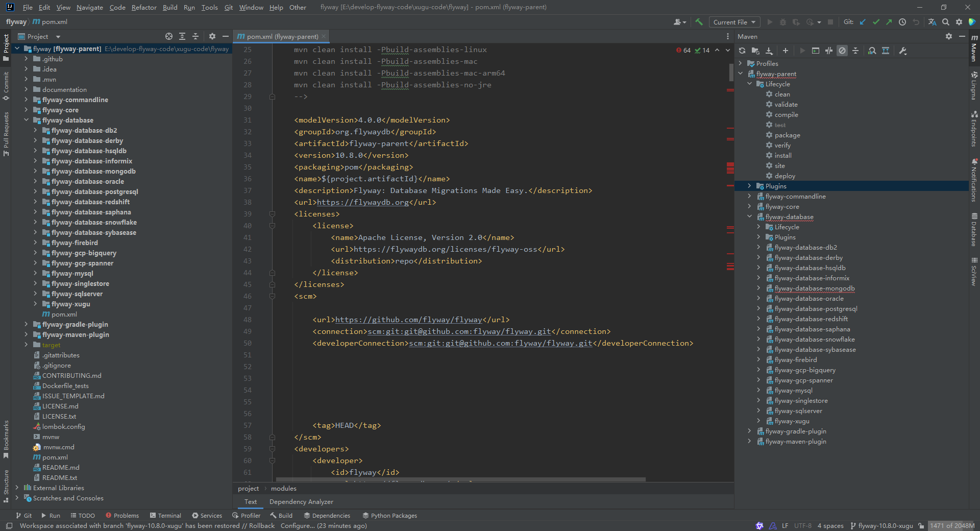Add Maven project with plus icon
Image resolution: width=980 pixels, height=531 pixels.
[x=786, y=51]
